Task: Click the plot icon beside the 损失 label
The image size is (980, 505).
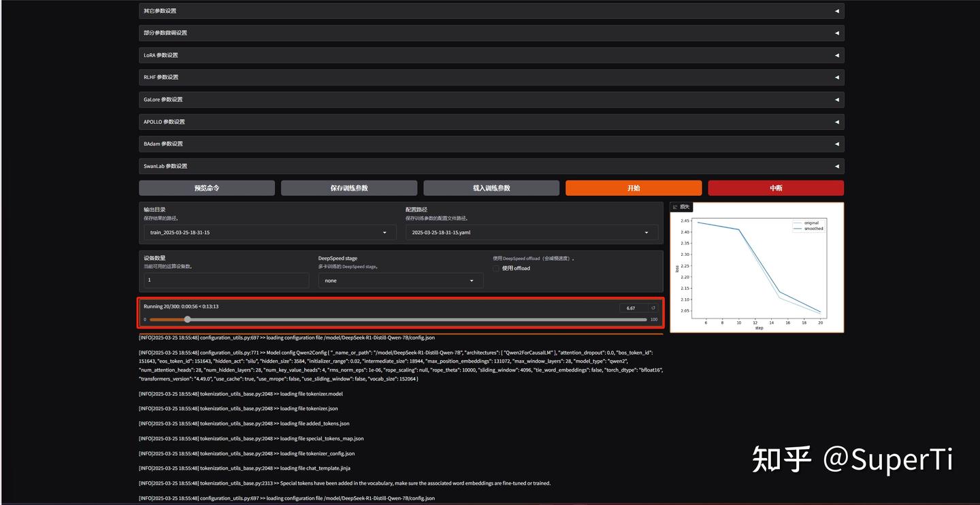Action: click(x=675, y=207)
